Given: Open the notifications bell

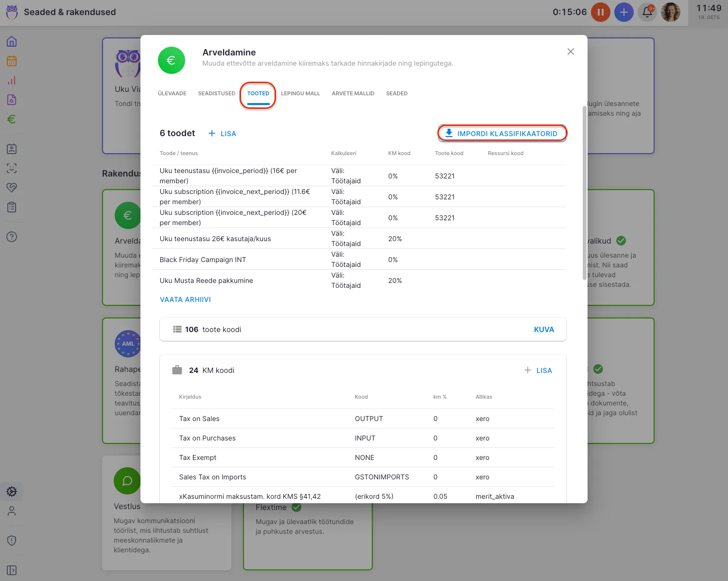Looking at the screenshot, I should (x=647, y=12).
